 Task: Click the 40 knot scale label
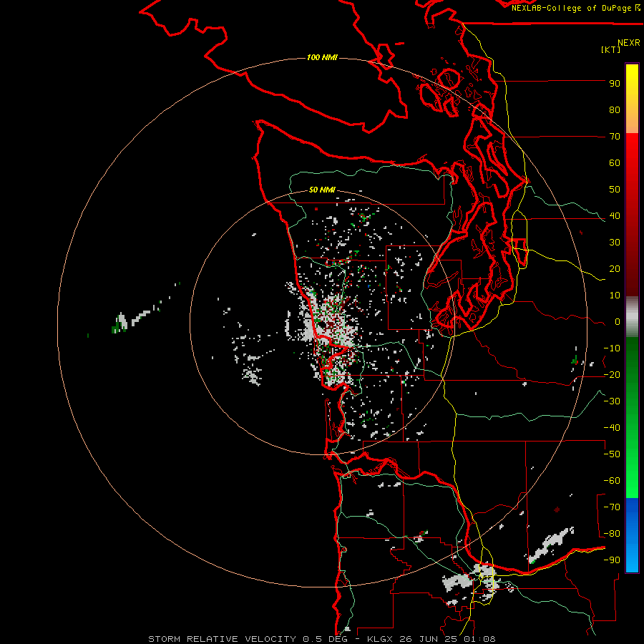pyautogui.click(x=615, y=215)
